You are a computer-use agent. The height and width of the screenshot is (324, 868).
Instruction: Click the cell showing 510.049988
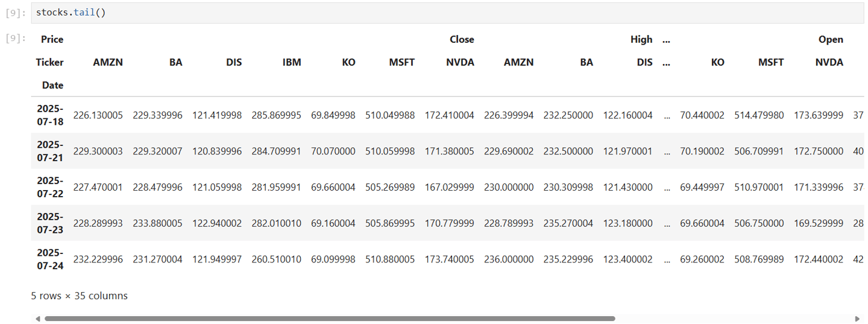click(390, 115)
